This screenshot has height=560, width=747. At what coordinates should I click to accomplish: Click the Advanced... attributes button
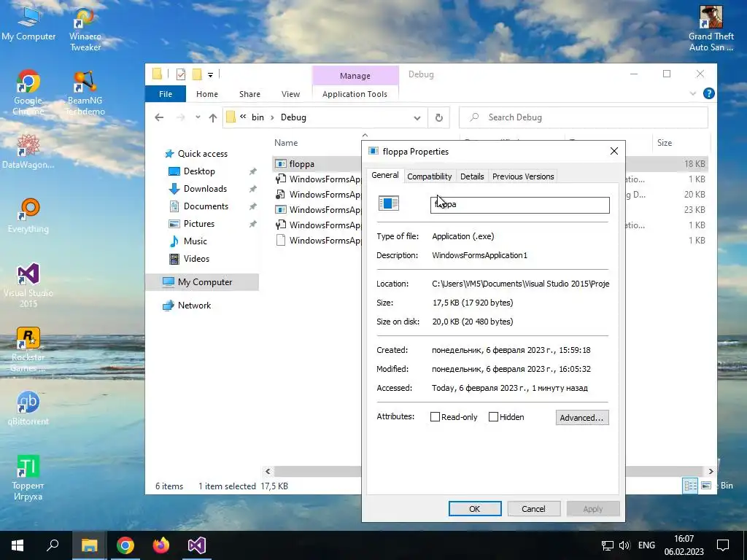pos(581,418)
